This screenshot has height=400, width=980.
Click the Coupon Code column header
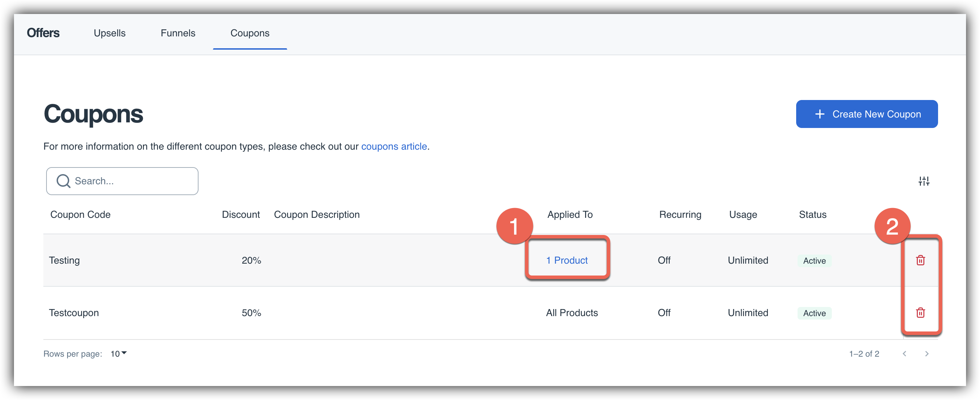[x=80, y=215]
